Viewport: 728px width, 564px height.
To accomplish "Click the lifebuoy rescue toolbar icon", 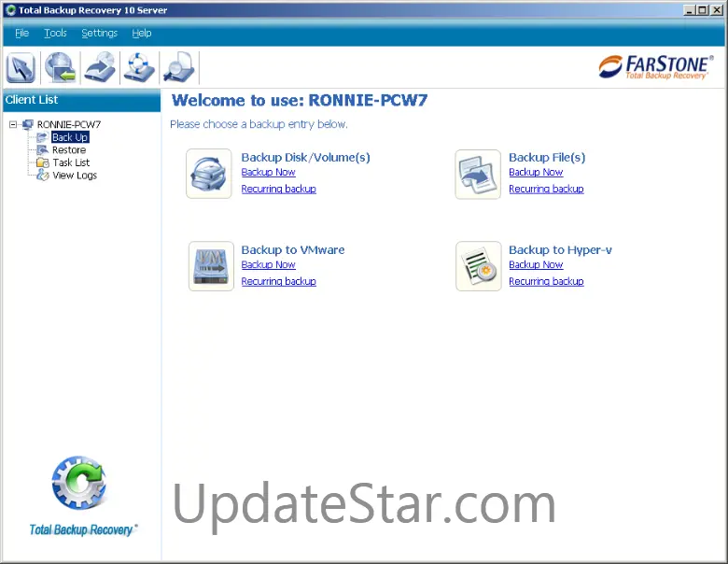I will 139,68.
